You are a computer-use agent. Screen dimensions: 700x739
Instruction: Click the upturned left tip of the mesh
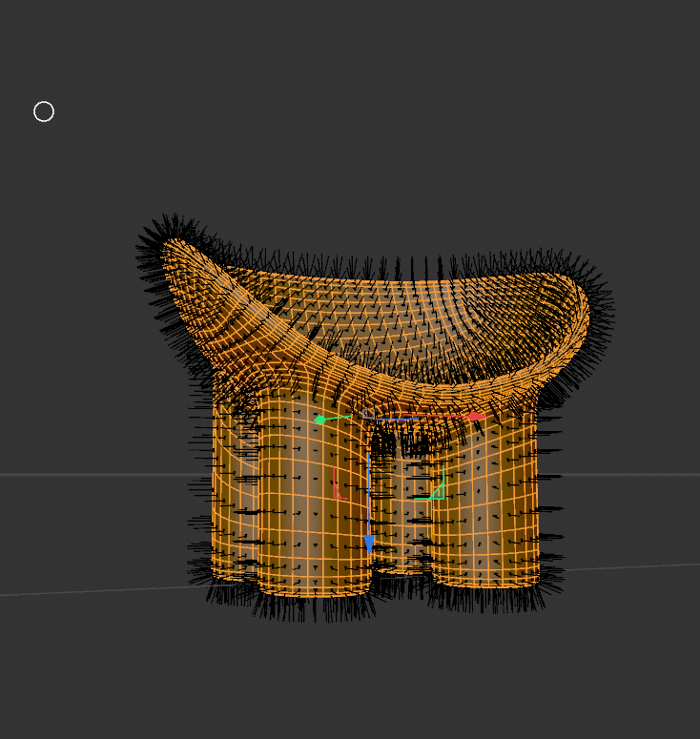[x=172, y=248]
